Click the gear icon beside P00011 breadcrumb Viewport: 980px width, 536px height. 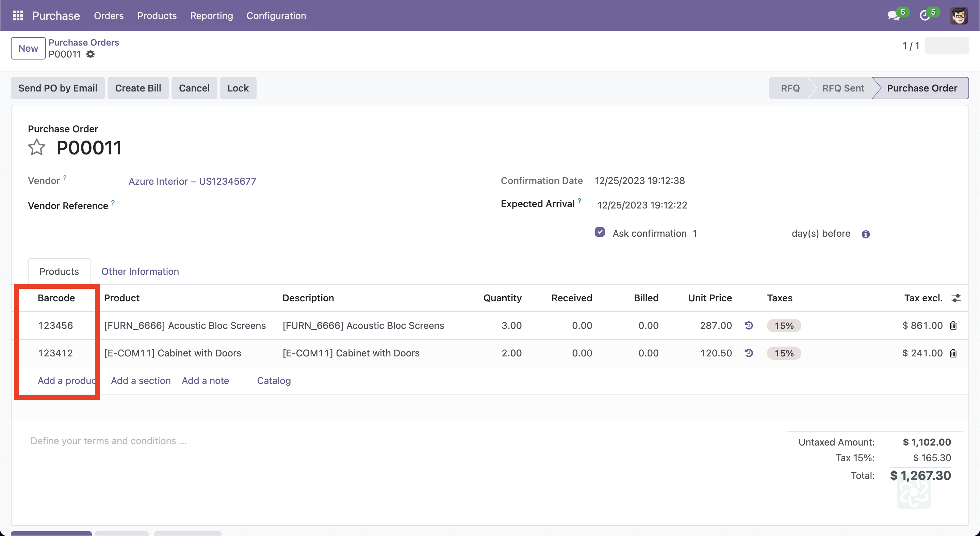click(90, 54)
